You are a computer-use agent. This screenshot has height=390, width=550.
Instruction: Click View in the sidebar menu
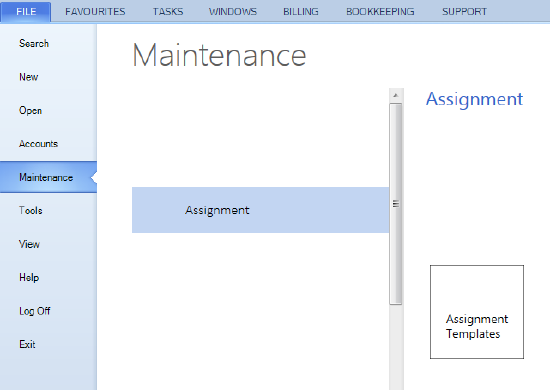(x=29, y=244)
